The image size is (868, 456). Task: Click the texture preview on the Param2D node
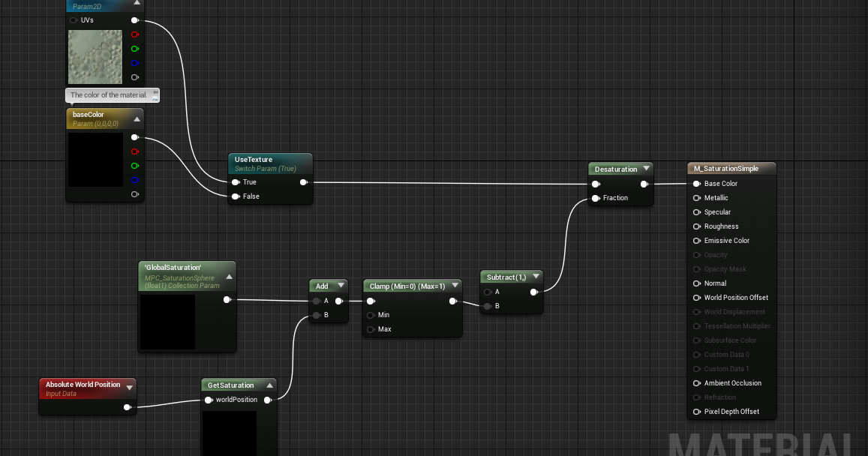pos(95,56)
